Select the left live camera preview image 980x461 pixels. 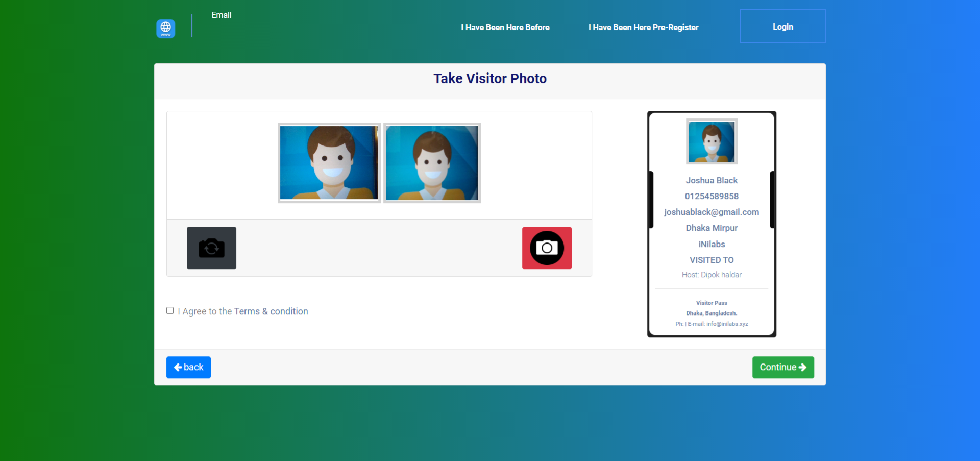pyautogui.click(x=329, y=163)
